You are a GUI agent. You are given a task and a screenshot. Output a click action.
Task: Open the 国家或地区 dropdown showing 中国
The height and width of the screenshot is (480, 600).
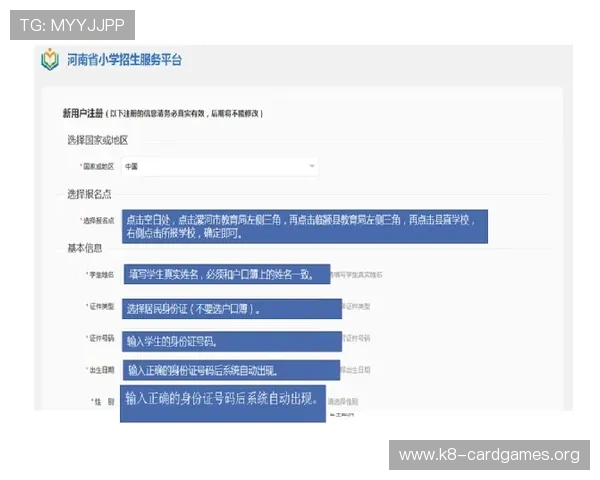click(220, 167)
